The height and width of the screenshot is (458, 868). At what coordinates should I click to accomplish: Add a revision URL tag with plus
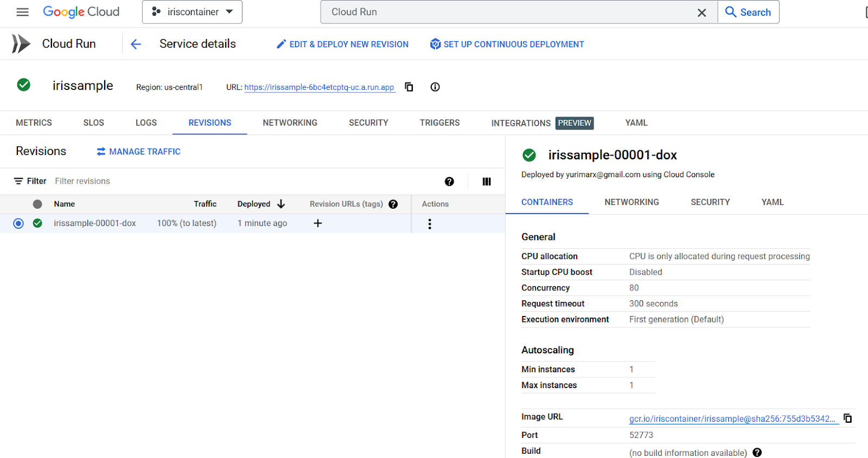point(318,223)
